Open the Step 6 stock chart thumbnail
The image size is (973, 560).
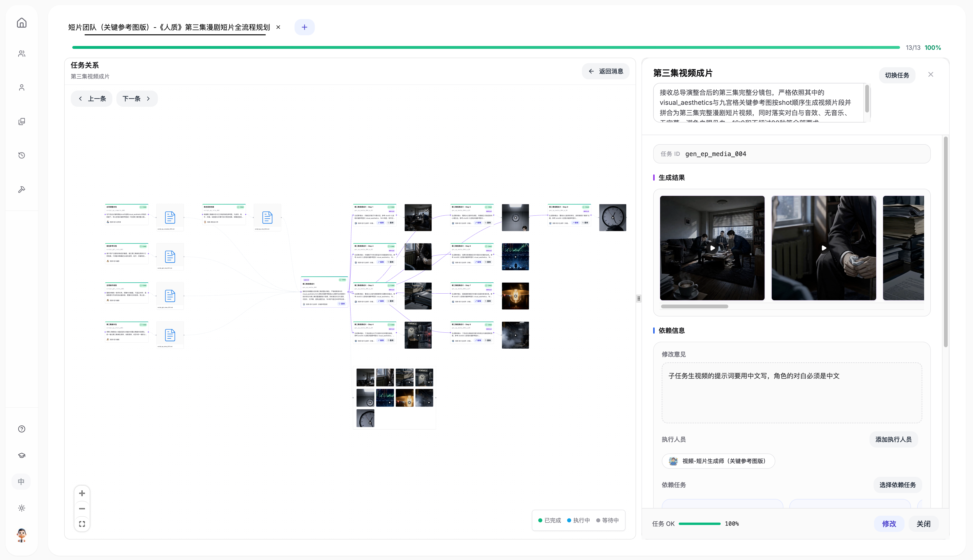(x=515, y=257)
